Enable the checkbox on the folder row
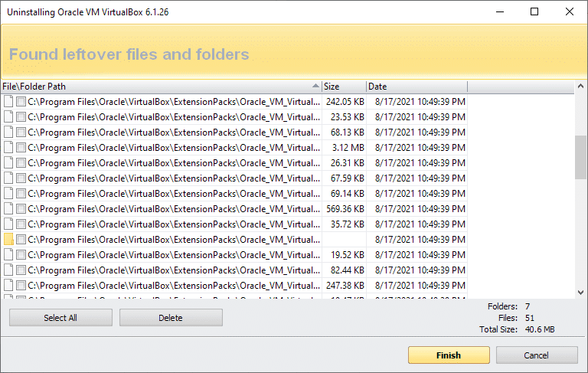Viewport: 588px width, 373px height. click(x=21, y=240)
